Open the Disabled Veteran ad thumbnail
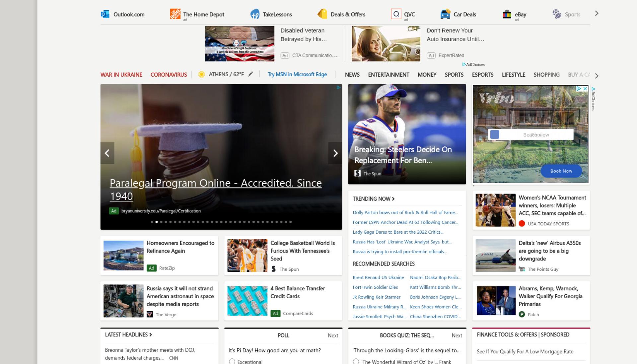The image size is (637, 364). (240, 44)
